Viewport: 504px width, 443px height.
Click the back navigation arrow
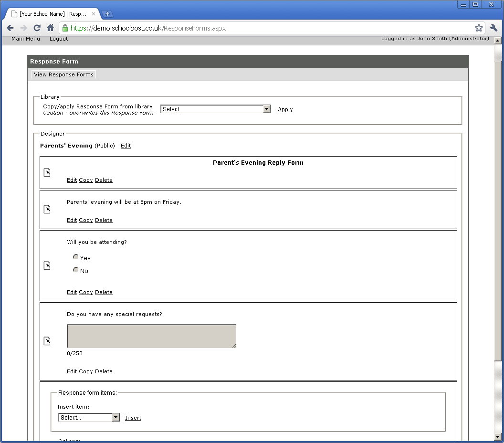pos(10,28)
